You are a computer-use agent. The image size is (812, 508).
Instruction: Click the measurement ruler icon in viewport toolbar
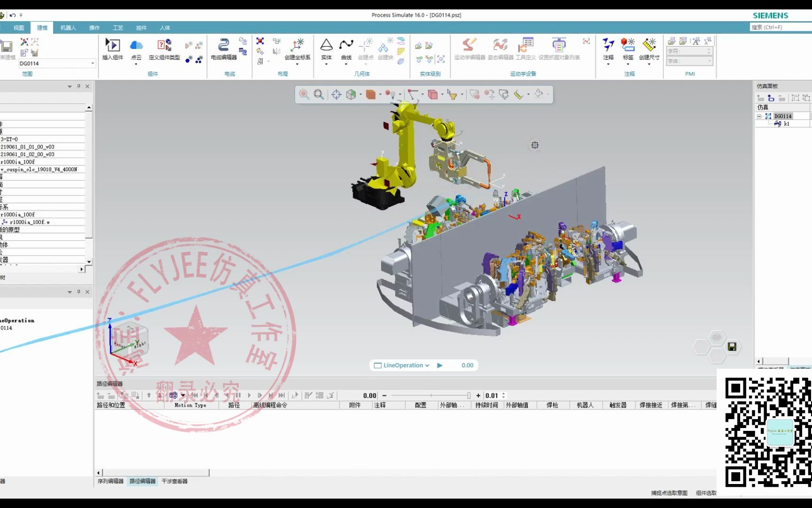click(518, 95)
